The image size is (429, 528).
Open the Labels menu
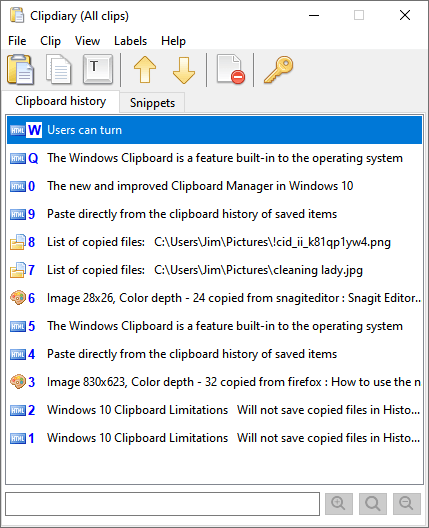130,41
